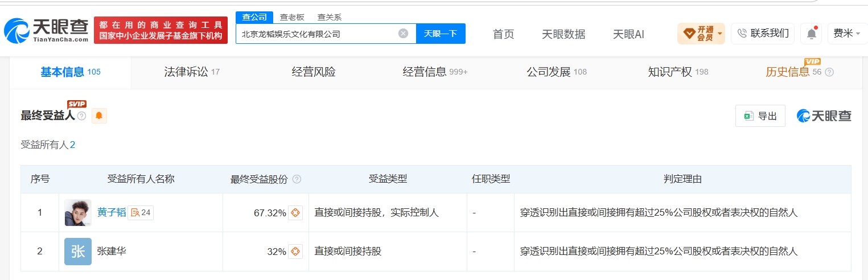Click the 判定理由 text in 张建华's row
Viewport: 868px width, 280px height.
659,251
